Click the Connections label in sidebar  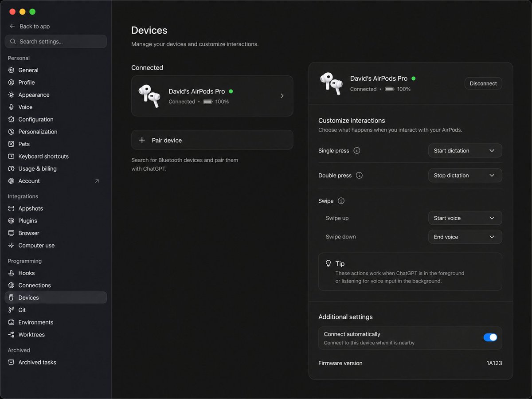click(35, 286)
